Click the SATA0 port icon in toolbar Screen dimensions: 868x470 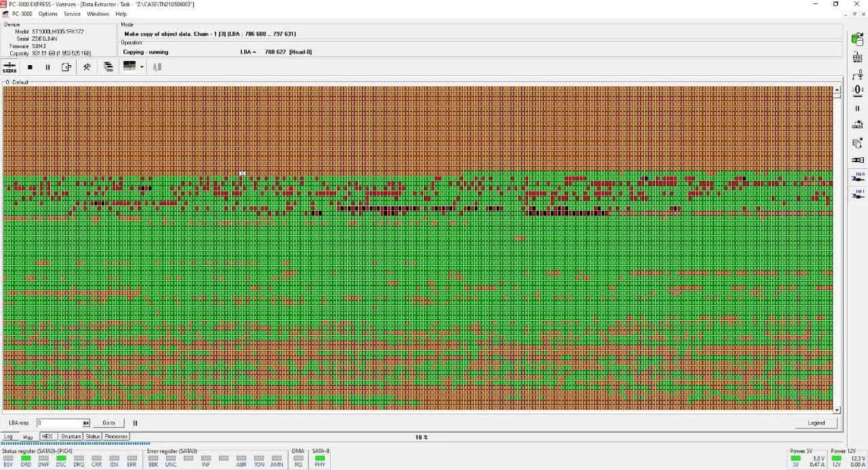pos(9,67)
